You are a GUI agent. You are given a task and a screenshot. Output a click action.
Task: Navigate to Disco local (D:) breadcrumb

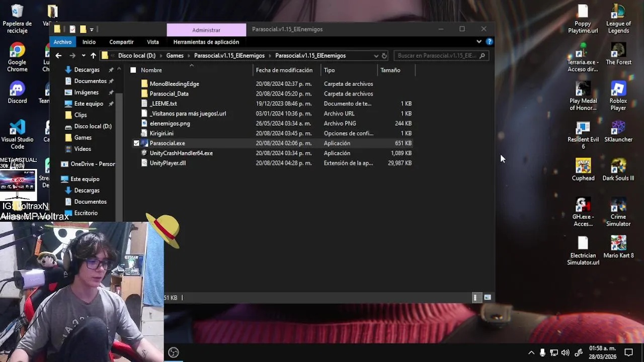coord(137,56)
